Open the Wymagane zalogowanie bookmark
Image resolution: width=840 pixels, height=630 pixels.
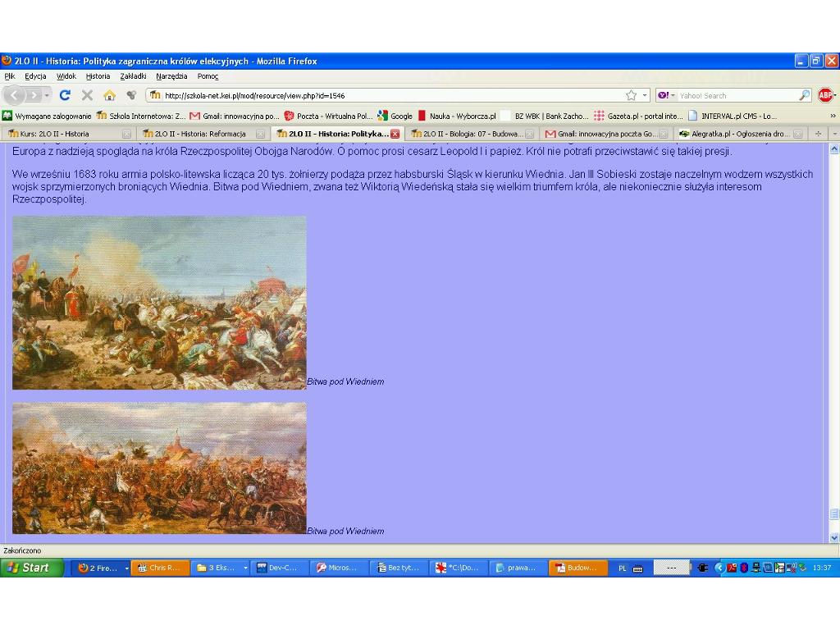point(47,116)
